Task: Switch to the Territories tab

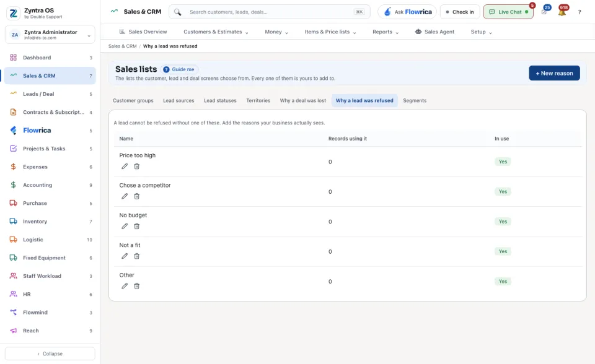Action: (x=258, y=100)
